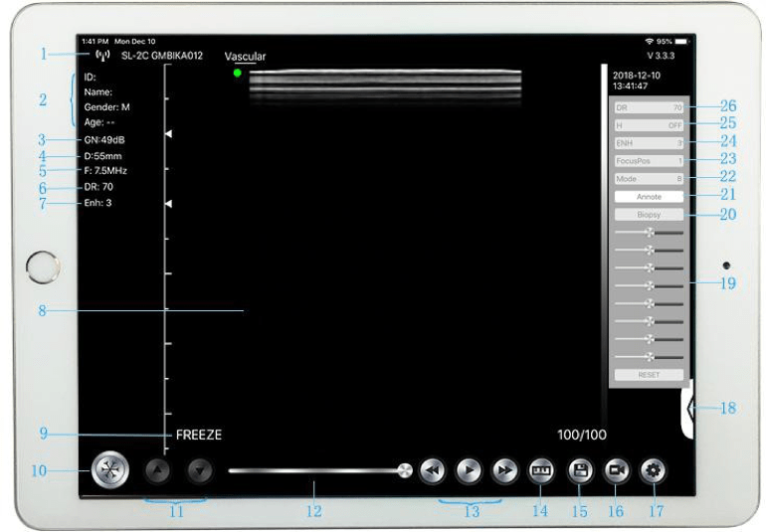Viewport: 766px width, 532px height.
Task: Click the upper focus marker triangle
Action: (x=168, y=133)
